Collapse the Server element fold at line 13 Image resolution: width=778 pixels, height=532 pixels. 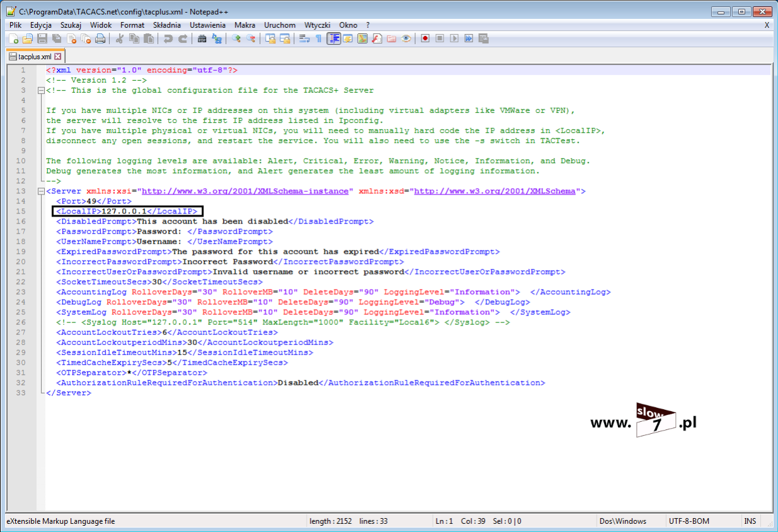pyautogui.click(x=41, y=191)
